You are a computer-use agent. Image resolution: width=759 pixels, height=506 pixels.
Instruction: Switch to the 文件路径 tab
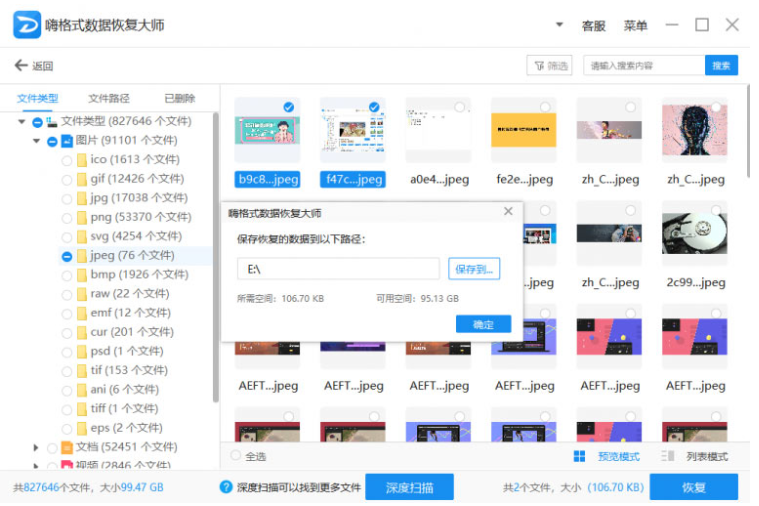coord(109,98)
